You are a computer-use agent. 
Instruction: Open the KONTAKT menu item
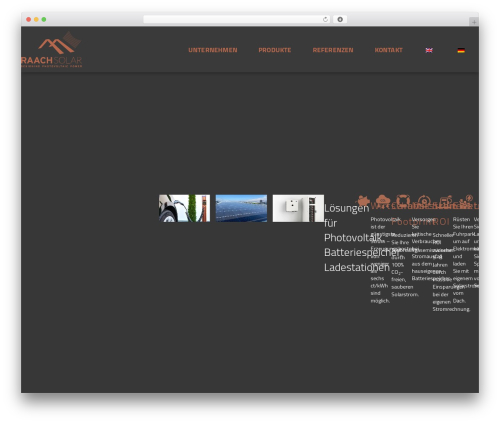388,50
